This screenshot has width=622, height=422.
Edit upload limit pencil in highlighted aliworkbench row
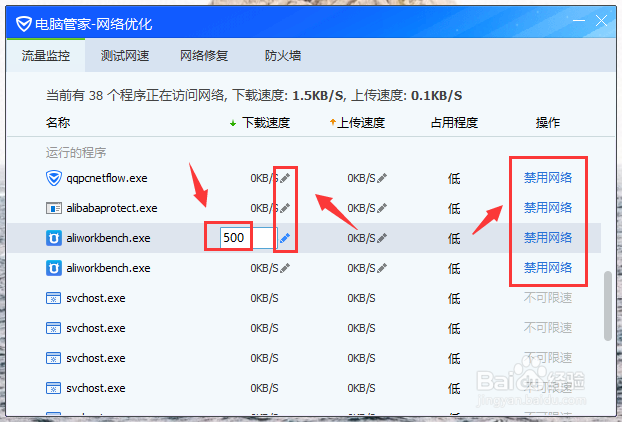[x=382, y=238]
